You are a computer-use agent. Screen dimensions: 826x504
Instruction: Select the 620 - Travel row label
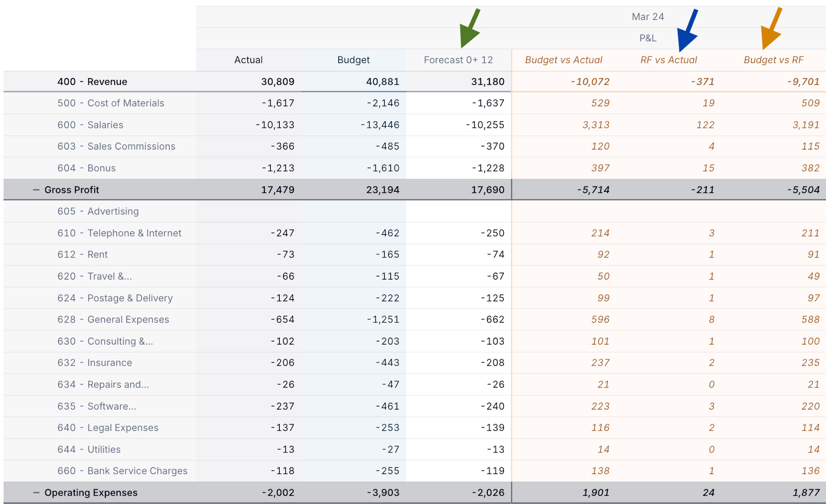(94, 276)
